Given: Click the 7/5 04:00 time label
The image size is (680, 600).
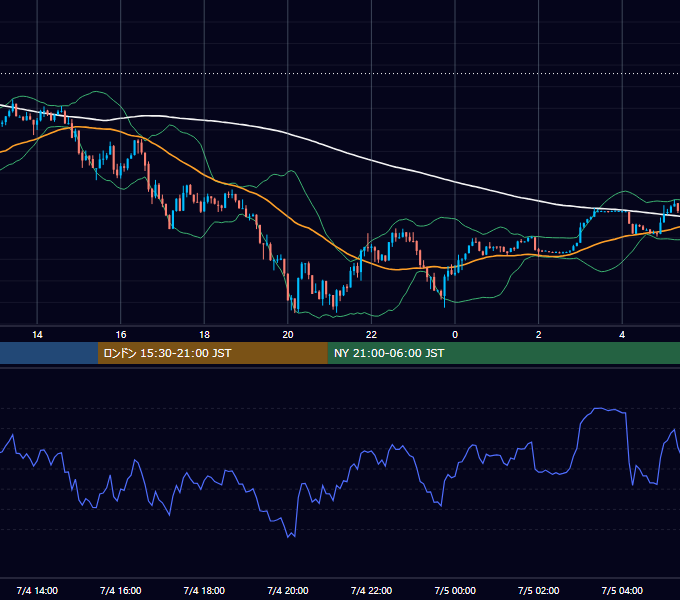Looking at the screenshot, I should coord(622,590).
